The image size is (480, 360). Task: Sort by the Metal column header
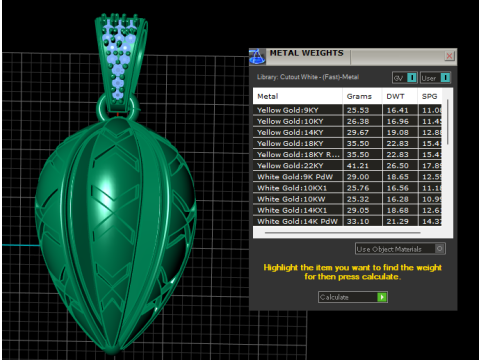tap(298, 96)
